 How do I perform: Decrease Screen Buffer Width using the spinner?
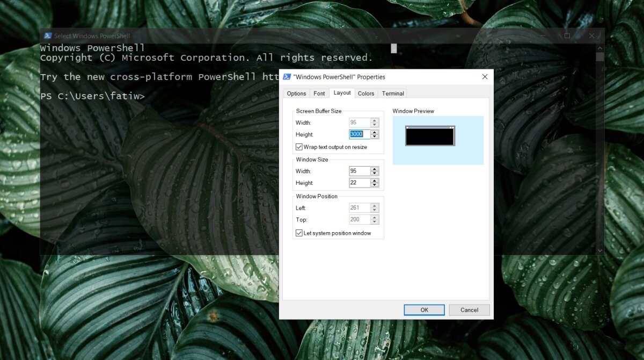point(374,125)
